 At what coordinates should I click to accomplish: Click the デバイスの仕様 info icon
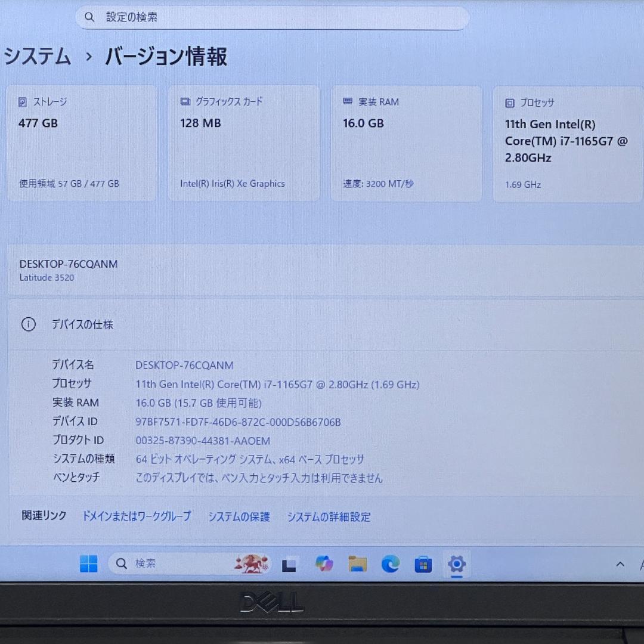[29, 324]
